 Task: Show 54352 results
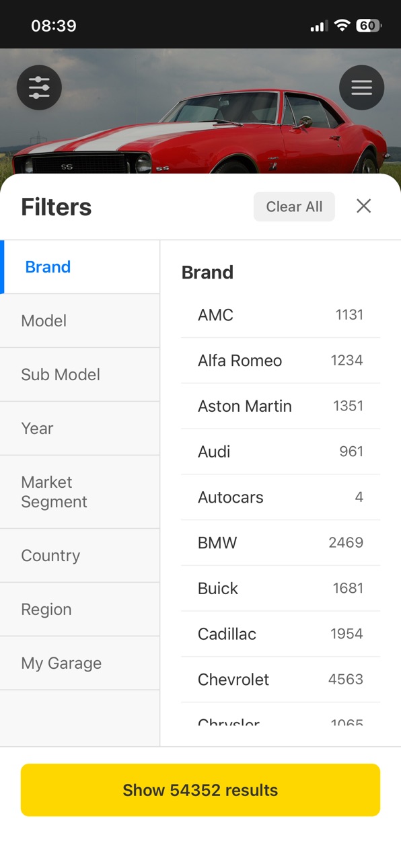[x=200, y=790]
